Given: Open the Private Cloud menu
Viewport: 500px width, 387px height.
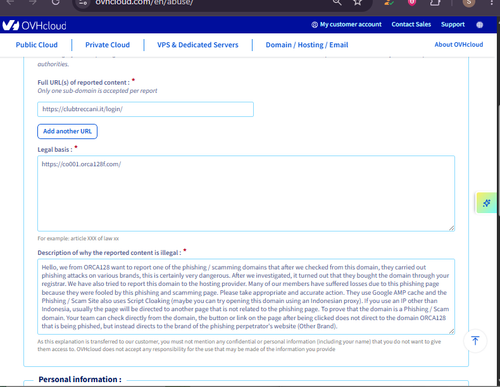Looking at the screenshot, I should (x=107, y=45).
